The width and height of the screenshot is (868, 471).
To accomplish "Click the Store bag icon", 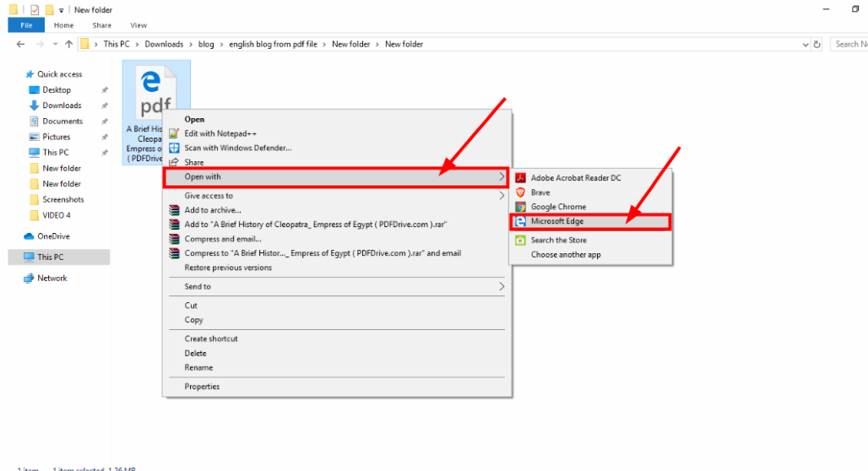I will click(x=520, y=241).
